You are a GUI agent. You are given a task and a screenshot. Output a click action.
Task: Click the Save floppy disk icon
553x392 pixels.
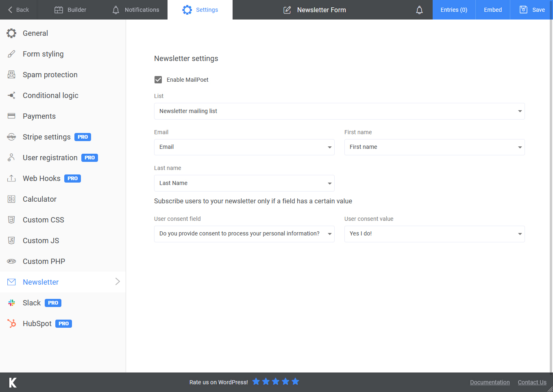[x=524, y=10]
